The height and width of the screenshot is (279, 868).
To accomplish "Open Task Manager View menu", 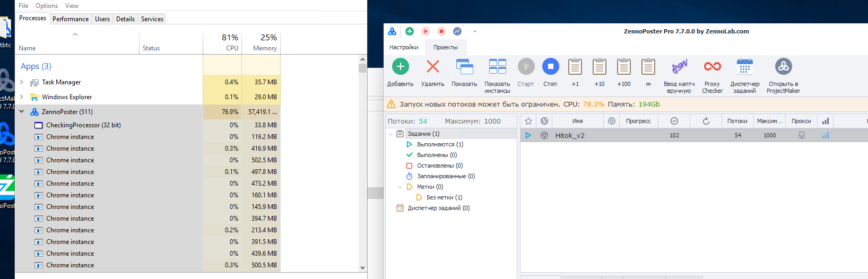I will 72,6.
